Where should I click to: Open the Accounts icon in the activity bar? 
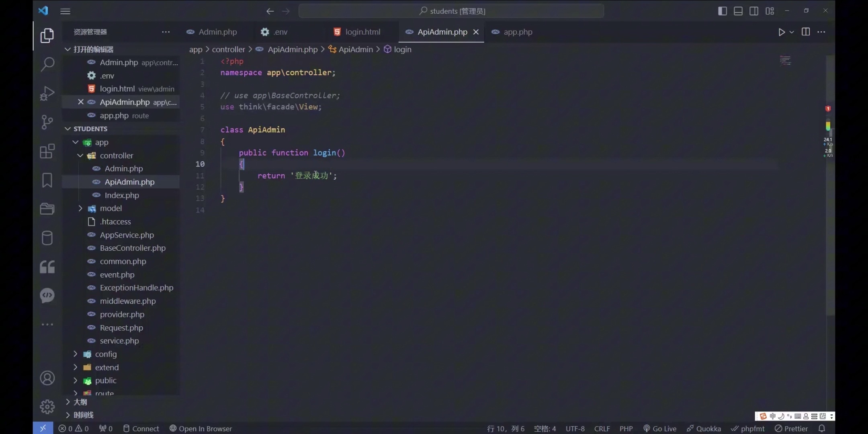pos(47,378)
